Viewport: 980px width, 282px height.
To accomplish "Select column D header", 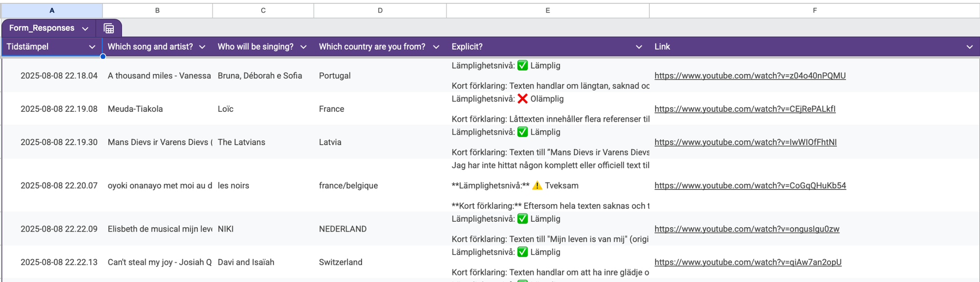I will pyautogui.click(x=380, y=10).
